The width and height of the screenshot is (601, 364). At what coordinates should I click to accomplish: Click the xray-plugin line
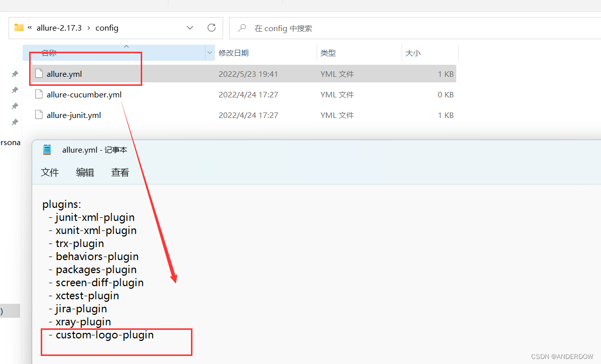[80, 321]
